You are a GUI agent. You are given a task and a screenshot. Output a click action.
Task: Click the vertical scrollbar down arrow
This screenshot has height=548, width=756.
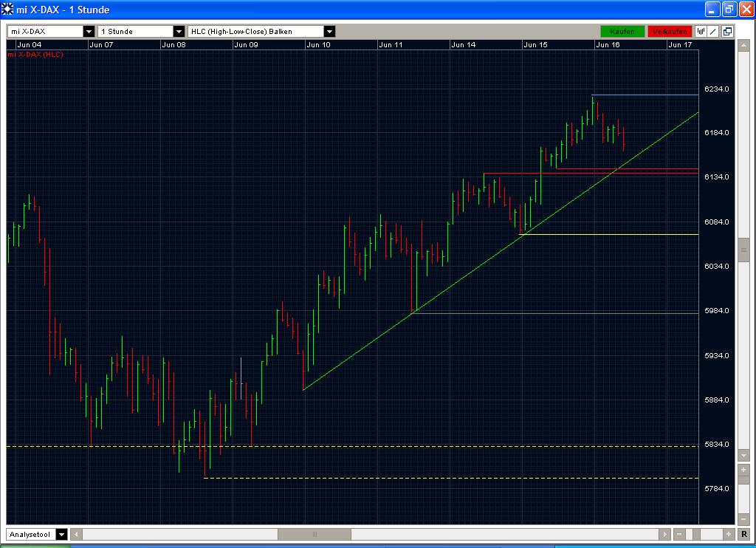[x=743, y=456]
